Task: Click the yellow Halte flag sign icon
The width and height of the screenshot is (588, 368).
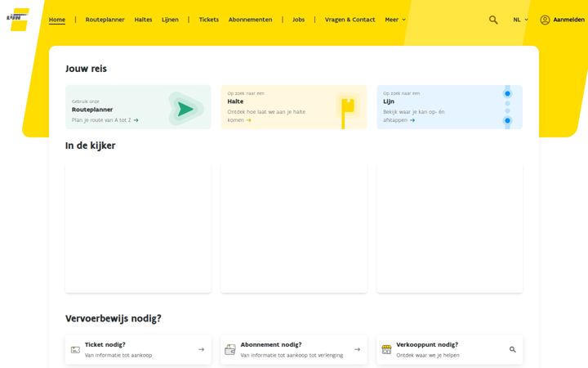Action: point(347,112)
